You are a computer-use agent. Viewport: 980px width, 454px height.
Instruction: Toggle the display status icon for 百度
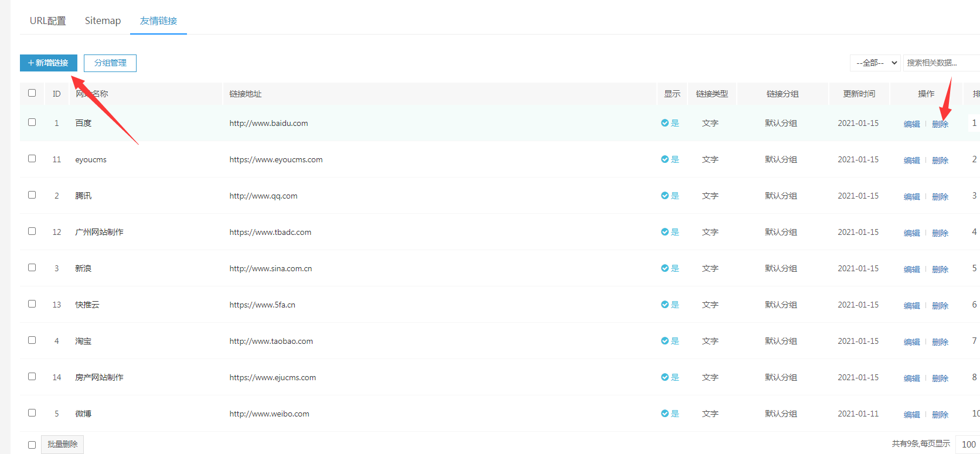point(665,123)
